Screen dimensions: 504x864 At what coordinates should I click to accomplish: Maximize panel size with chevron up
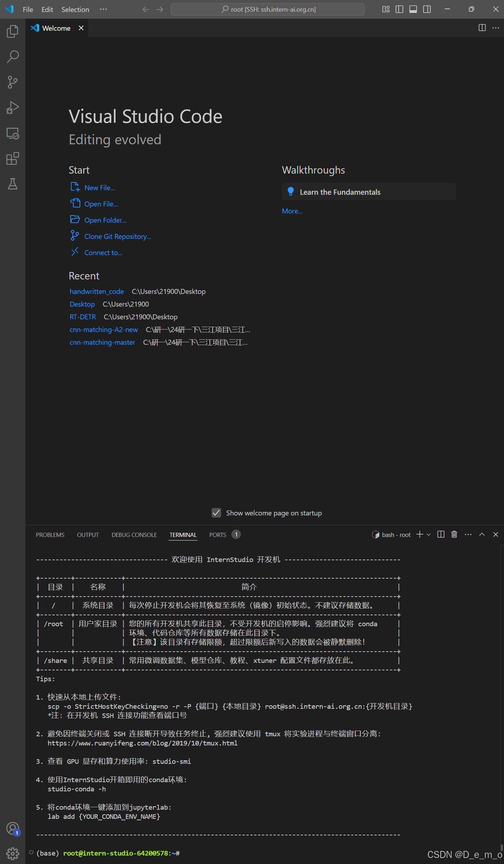[x=482, y=534]
